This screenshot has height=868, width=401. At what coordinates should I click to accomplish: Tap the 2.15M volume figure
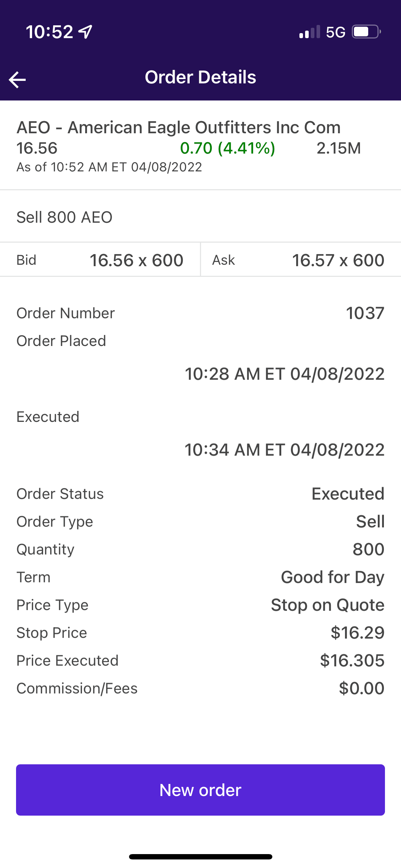(x=339, y=148)
